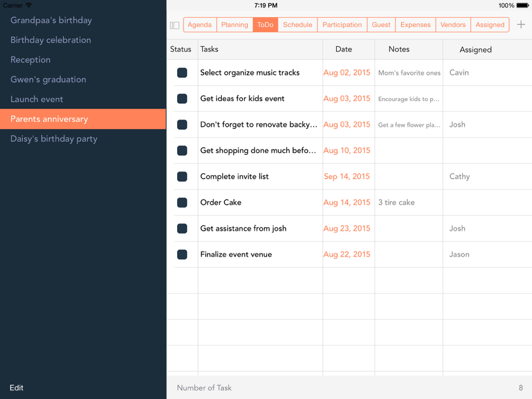Switch to the Guest tab

(x=381, y=25)
